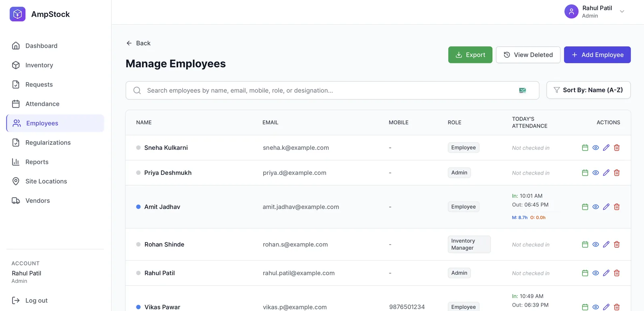The height and width of the screenshot is (311, 644).
Task: Log out of the account
Action: [30, 301]
